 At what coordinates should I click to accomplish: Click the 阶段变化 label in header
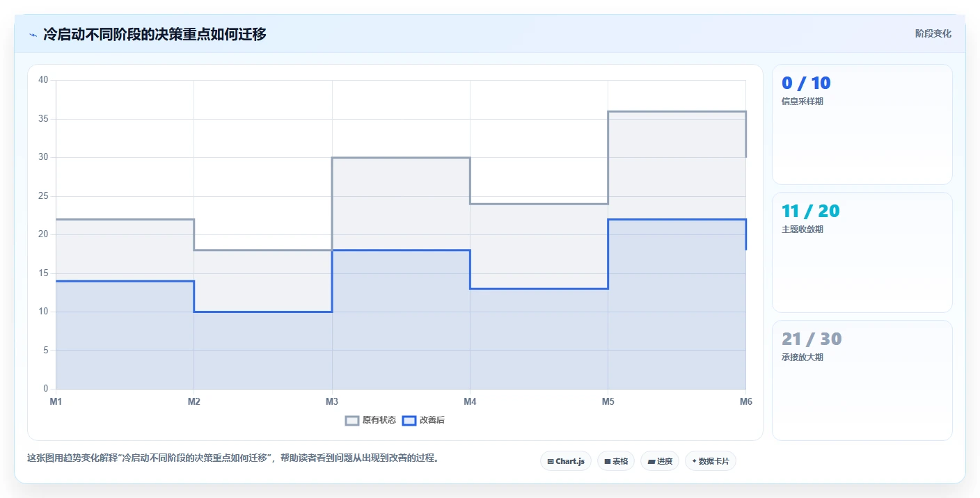933,33
